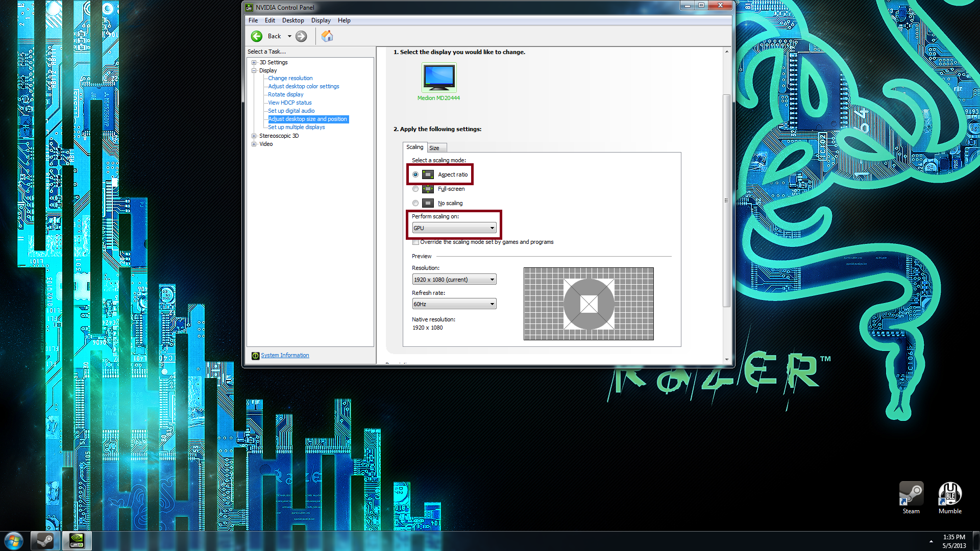The height and width of the screenshot is (551, 980).
Task: Click the Back button label
Action: click(275, 36)
